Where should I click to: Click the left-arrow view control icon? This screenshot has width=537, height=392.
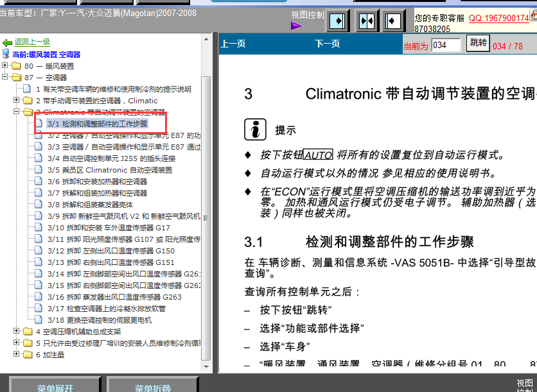click(x=393, y=21)
